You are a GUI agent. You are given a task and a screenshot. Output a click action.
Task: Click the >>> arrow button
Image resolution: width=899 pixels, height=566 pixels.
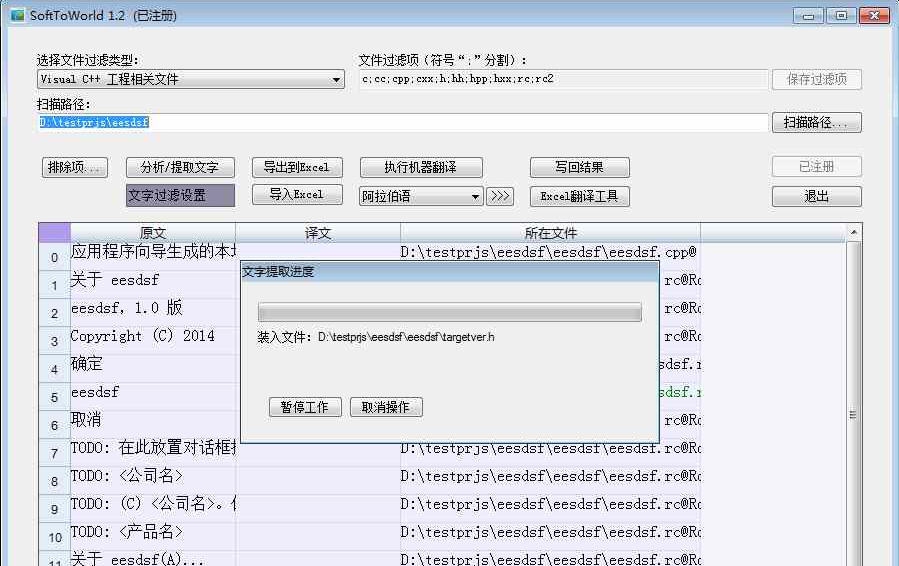(x=499, y=196)
